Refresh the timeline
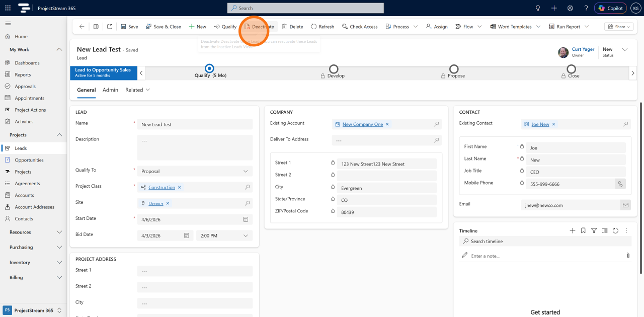The height and width of the screenshot is (317, 644). [615, 230]
